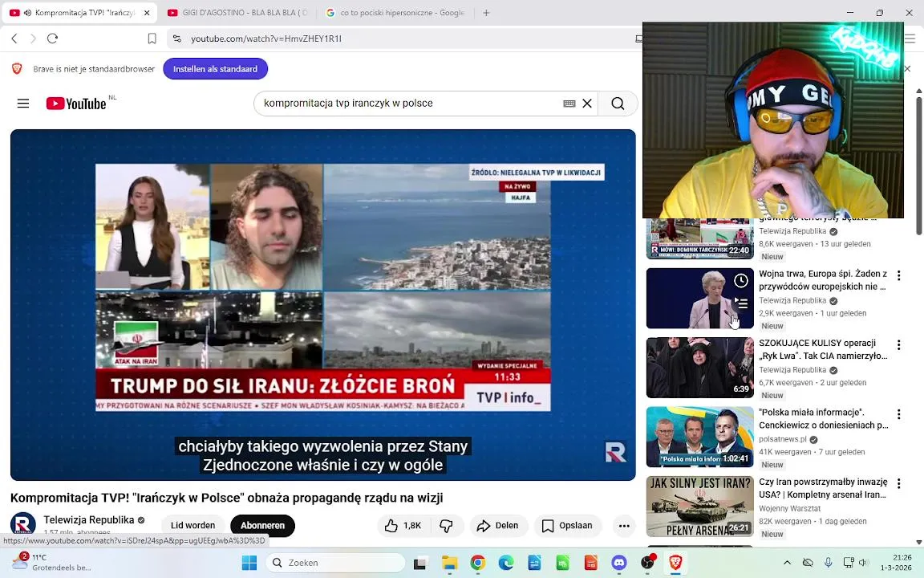Show hidden tray icons chevron
The image size is (924, 578).
(x=787, y=563)
